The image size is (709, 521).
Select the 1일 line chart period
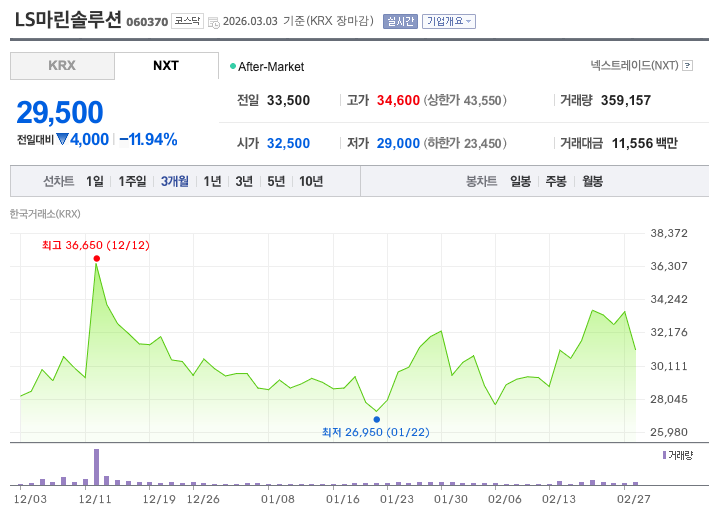coord(95,181)
